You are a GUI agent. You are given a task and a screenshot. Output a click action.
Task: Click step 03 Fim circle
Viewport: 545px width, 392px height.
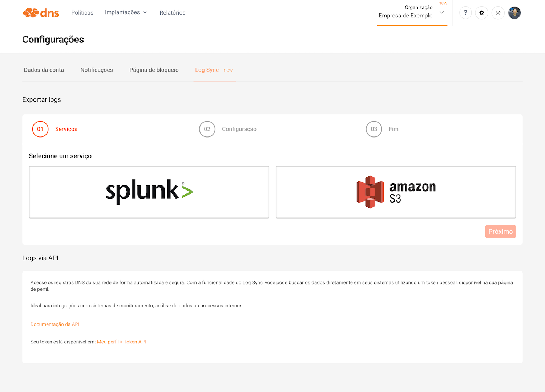click(x=374, y=129)
